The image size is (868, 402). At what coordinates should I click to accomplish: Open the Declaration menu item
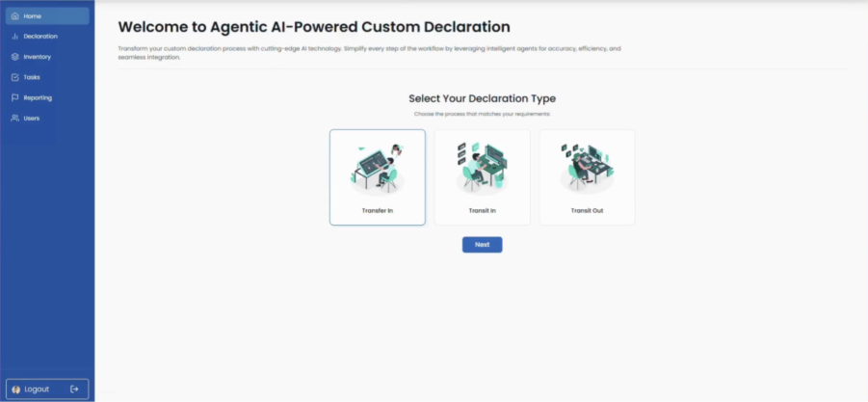(40, 37)
